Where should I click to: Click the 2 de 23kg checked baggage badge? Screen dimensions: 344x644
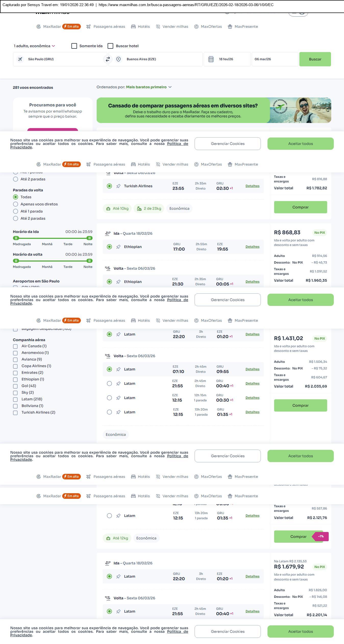click(149, 209)
